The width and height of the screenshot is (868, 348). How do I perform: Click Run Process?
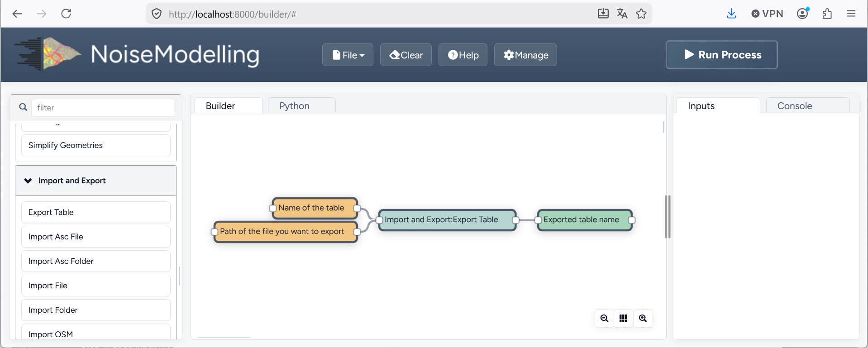click(x=722, y=55)
